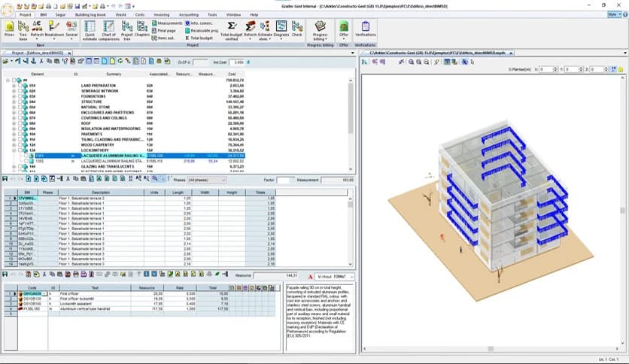629x364 pixels.
Task: Click the Total budget sigma item
Action: pos(199,38)
